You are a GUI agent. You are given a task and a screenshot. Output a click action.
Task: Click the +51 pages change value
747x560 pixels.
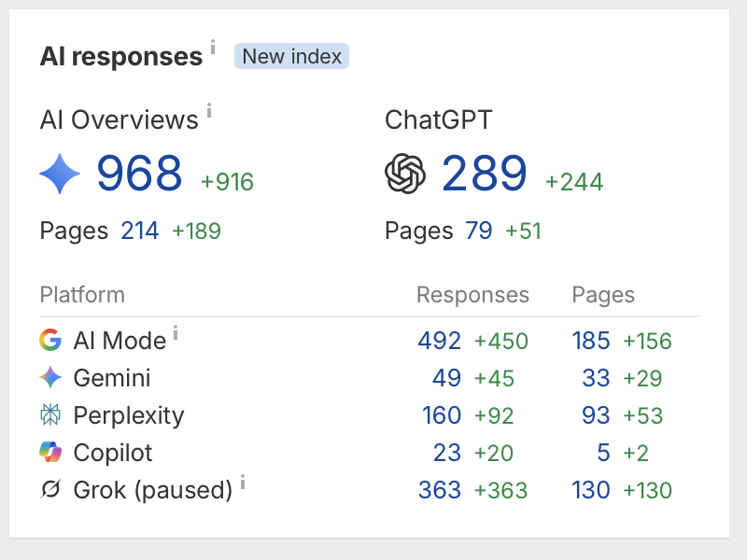[x=523, y=231]
